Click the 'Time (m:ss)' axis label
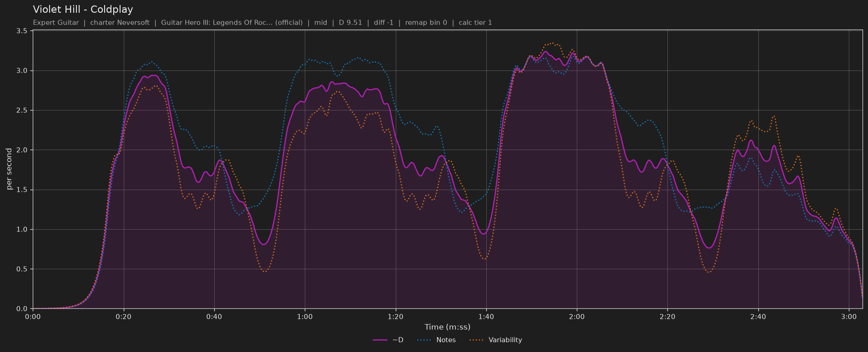The height and width of the screenshot is (352, 868). point(447,327)
